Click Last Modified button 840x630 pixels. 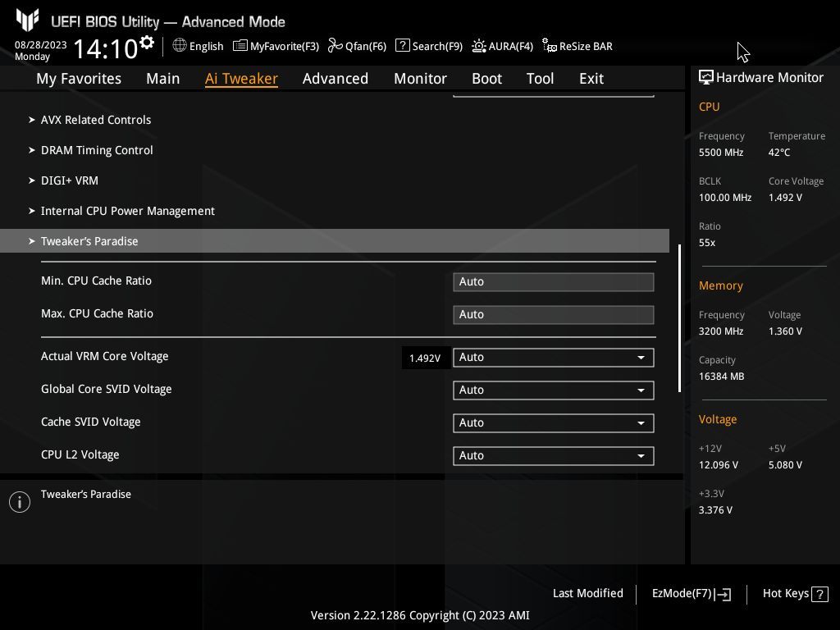[587, 593]
